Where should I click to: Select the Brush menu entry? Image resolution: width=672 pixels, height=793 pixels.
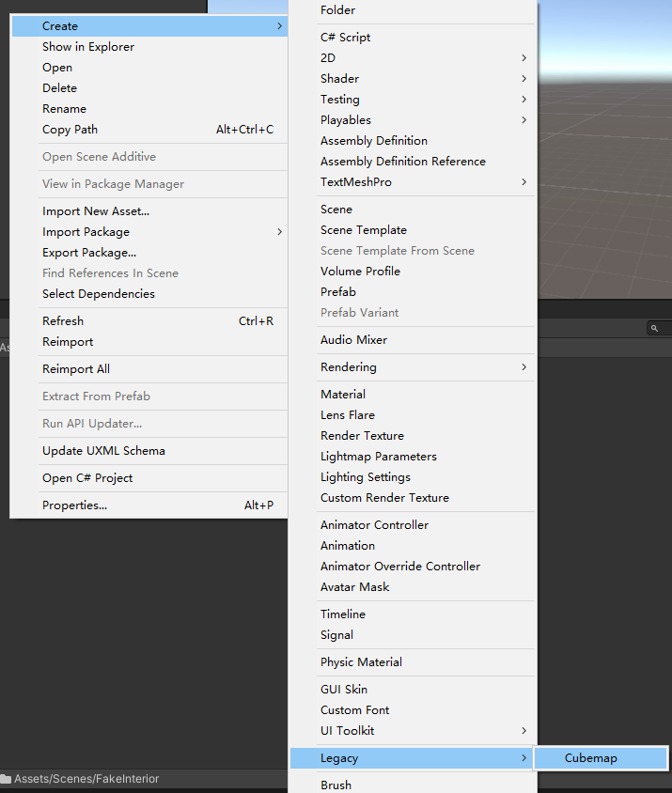coord(413,785)
